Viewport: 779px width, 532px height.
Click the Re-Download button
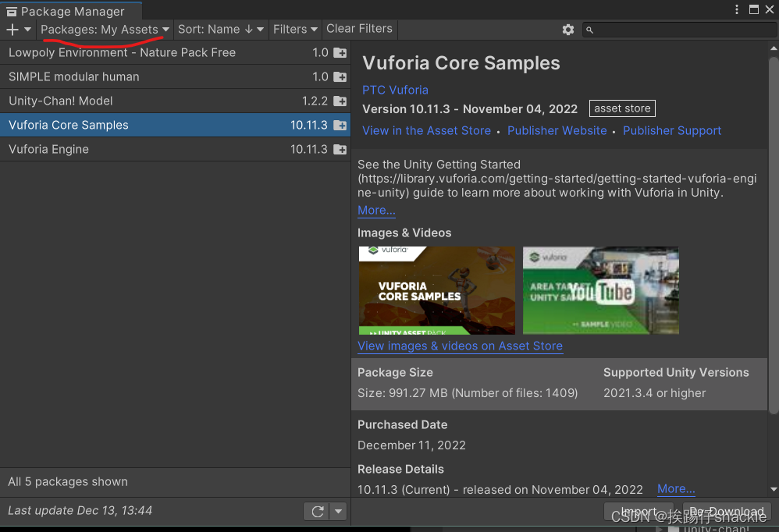(x=727, y=512)
